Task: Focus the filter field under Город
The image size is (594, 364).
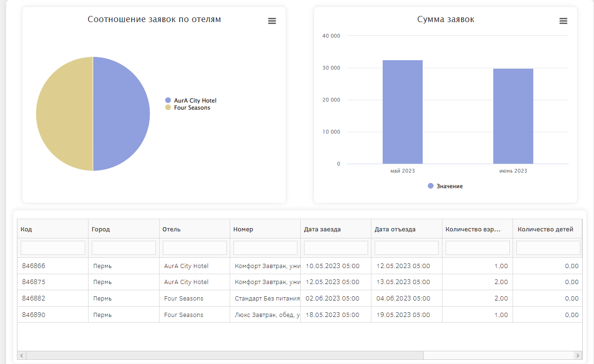Action: point(124,248)
